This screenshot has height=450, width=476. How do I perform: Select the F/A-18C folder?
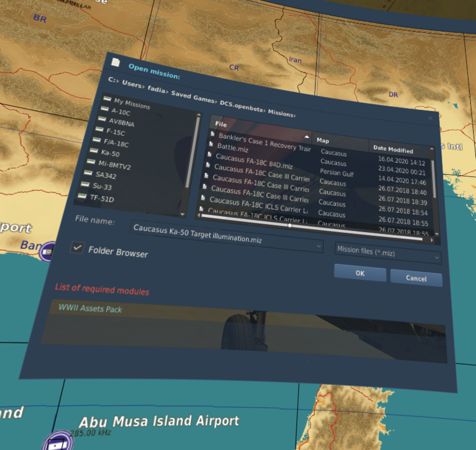116,143
